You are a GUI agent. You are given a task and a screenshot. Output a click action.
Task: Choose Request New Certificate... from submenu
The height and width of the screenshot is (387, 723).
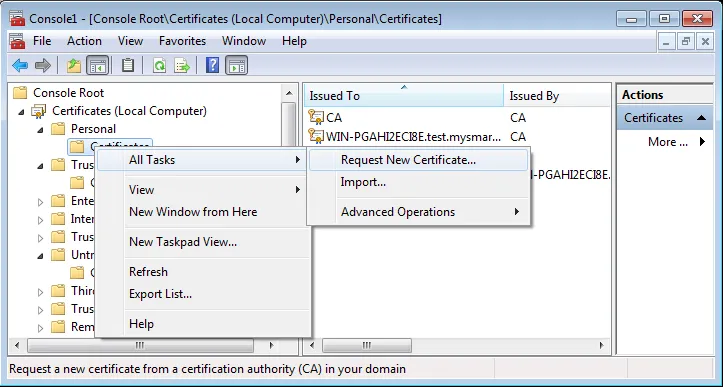pyautogui.click(x=418, y=160)
